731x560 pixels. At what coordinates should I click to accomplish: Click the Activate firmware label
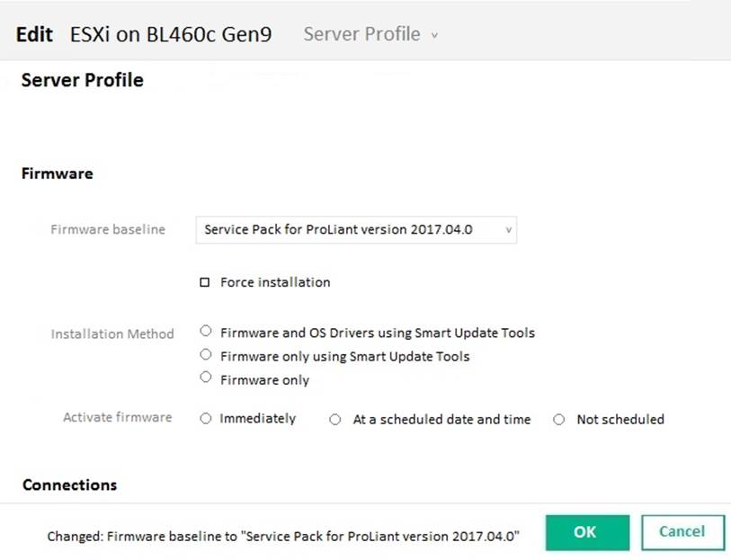pos(117,418)
